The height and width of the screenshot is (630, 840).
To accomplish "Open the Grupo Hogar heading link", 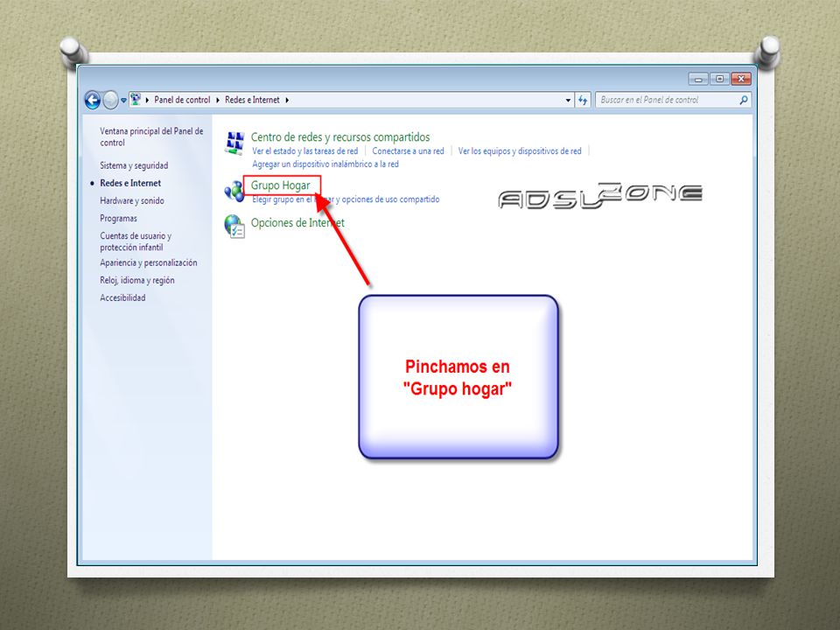I will click(281, 185).
